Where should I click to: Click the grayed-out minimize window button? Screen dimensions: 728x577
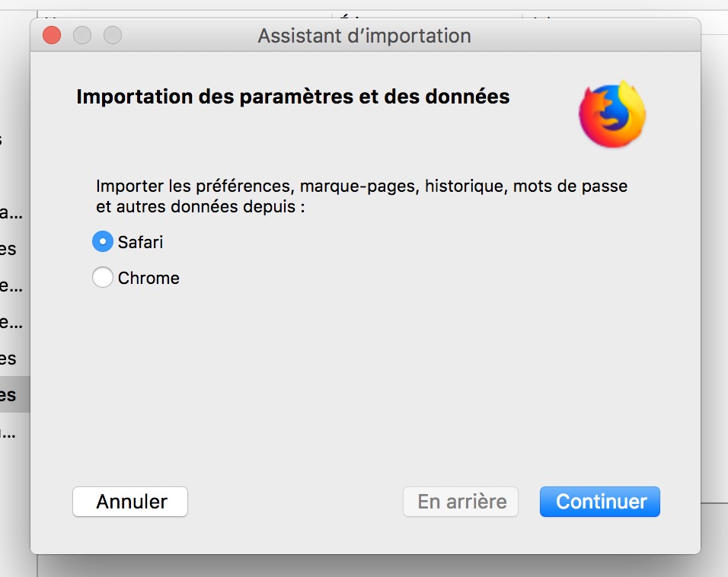coord(82,35)
